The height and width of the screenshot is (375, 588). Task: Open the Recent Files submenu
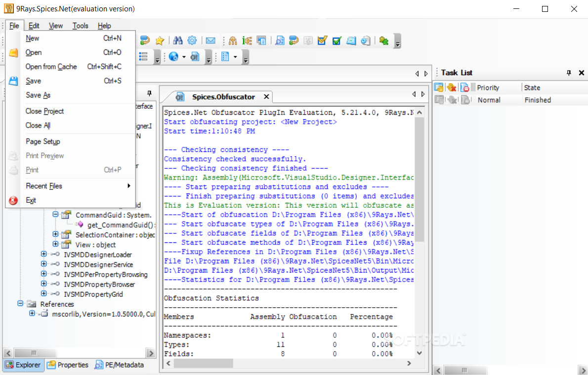(71, 186)
